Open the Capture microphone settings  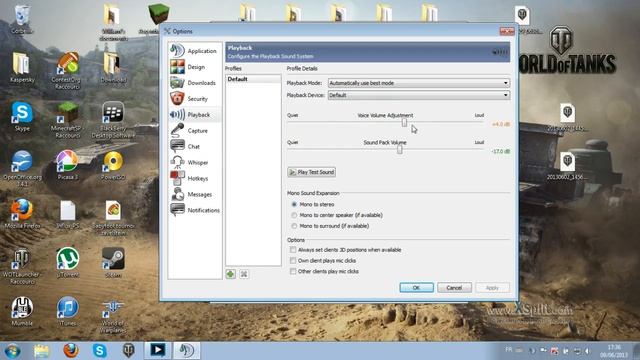(x=195, y=131)
